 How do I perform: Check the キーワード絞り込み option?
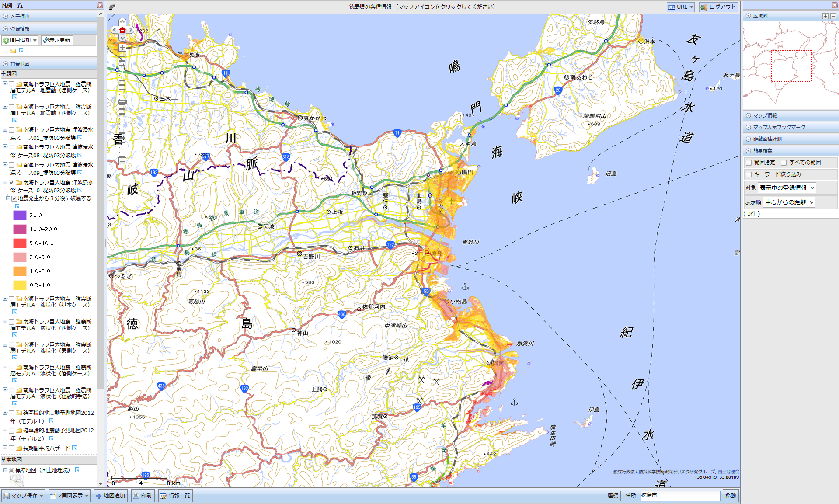[x=749, y=174]
